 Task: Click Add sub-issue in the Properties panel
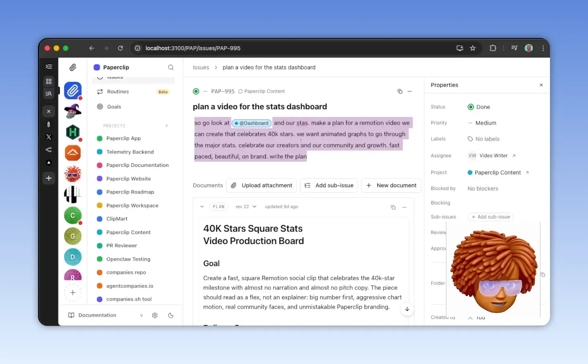(490, 217)
